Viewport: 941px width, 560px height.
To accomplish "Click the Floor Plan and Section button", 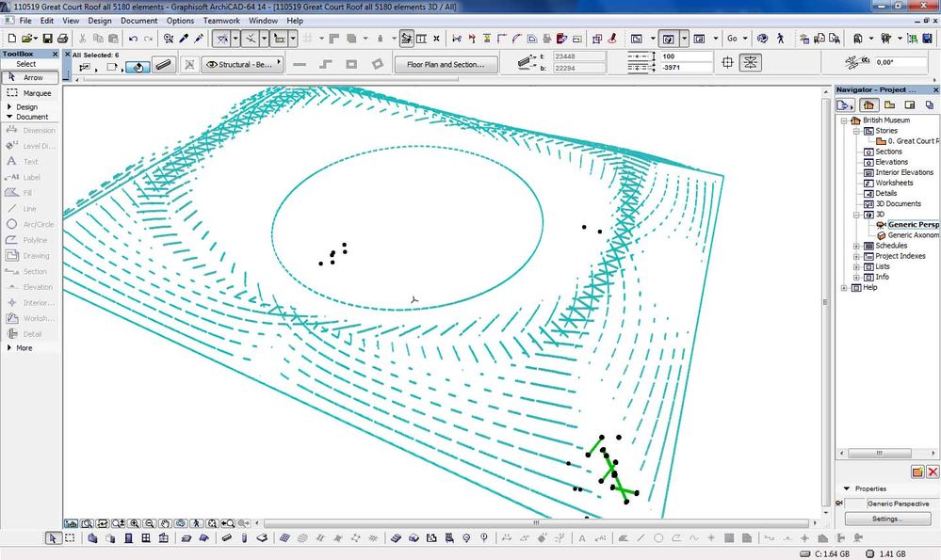I will (446, 64).
